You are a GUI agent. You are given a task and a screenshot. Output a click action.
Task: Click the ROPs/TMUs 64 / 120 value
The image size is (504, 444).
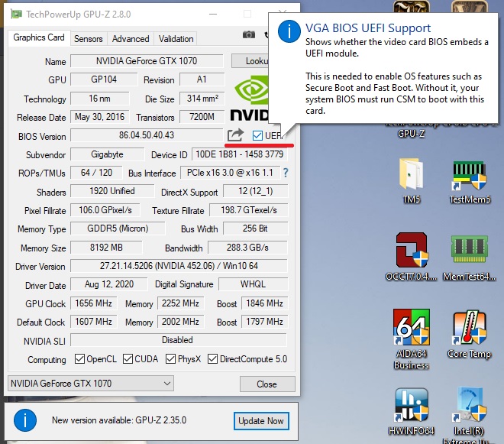(x=96, y=173)
